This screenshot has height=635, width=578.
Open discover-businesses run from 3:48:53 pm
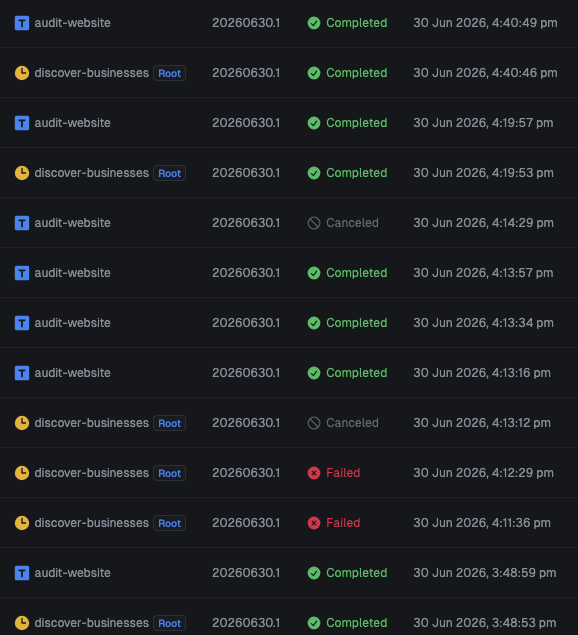tap(92, 623)
